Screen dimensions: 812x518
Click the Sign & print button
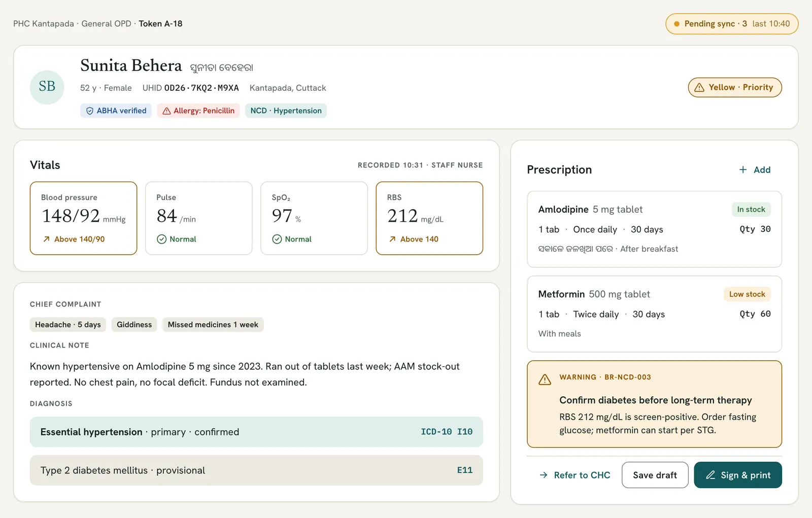point(738,475)
